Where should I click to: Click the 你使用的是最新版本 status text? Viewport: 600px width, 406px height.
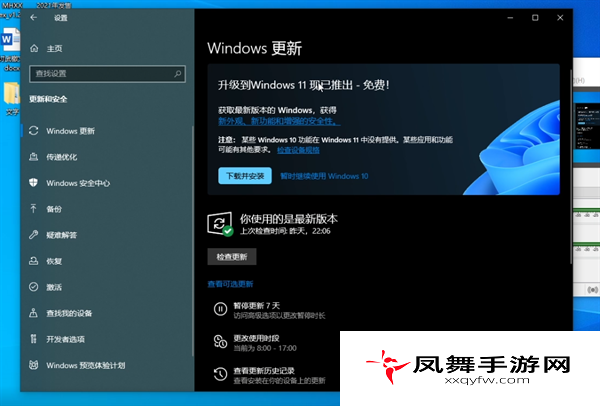(289, 218)
